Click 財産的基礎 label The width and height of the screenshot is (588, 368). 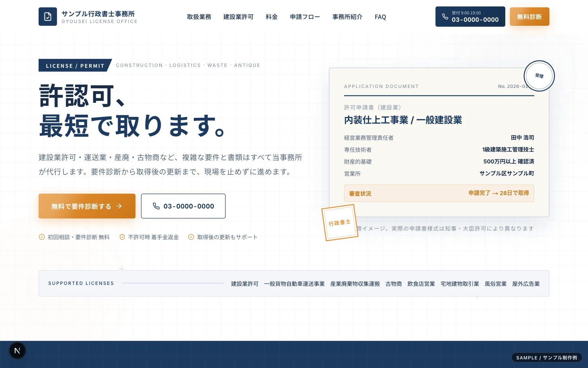click(x=358, y=162)
